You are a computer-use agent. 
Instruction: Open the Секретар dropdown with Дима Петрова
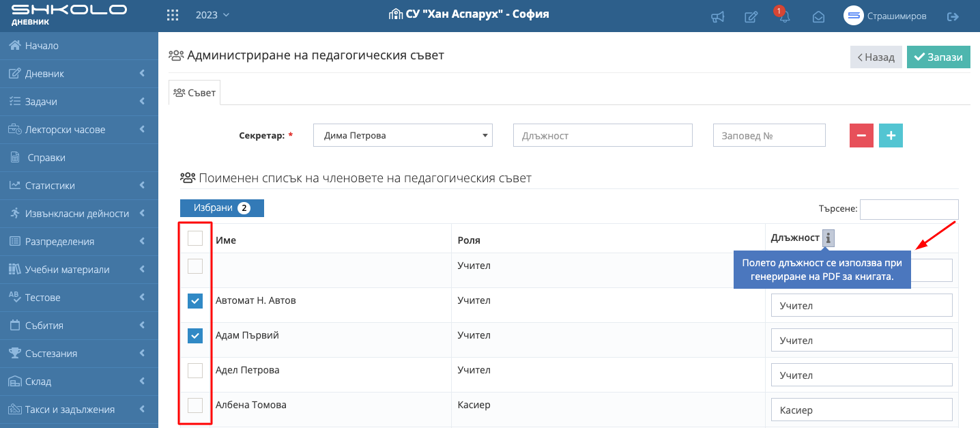pos(403,135)
